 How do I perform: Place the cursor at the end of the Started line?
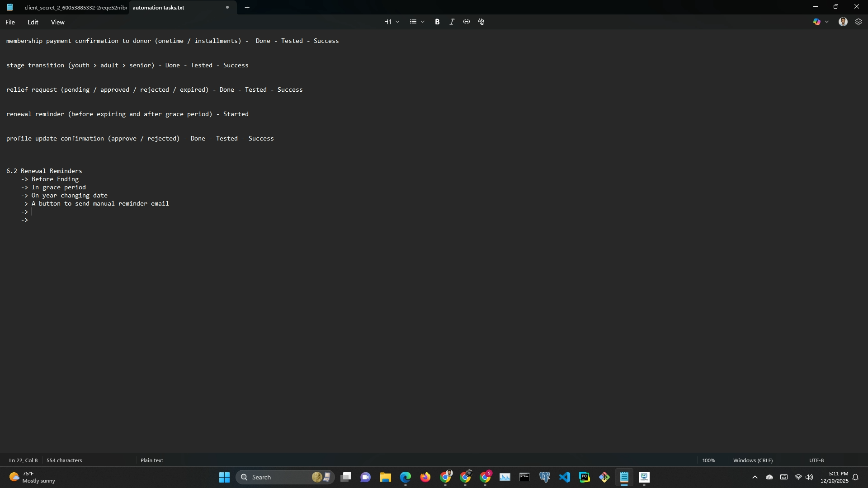tap(249, 114)
